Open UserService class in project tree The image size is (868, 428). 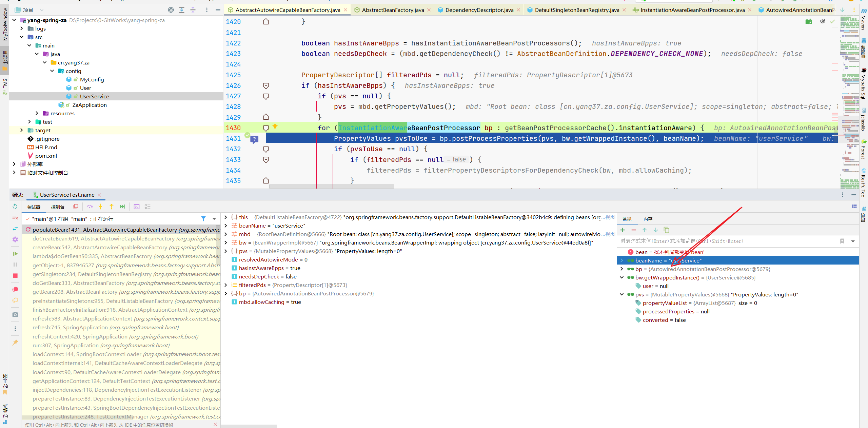click(x=94, y=96)
